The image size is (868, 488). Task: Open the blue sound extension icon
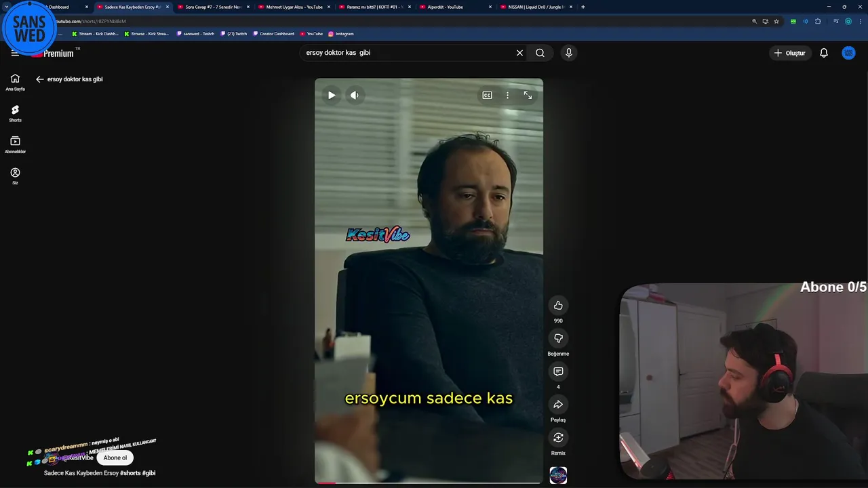click(806, 21)
